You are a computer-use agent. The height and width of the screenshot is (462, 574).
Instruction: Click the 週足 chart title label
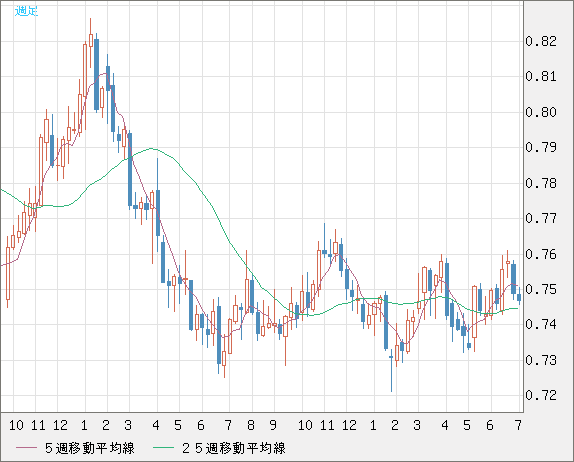(26, 11)
